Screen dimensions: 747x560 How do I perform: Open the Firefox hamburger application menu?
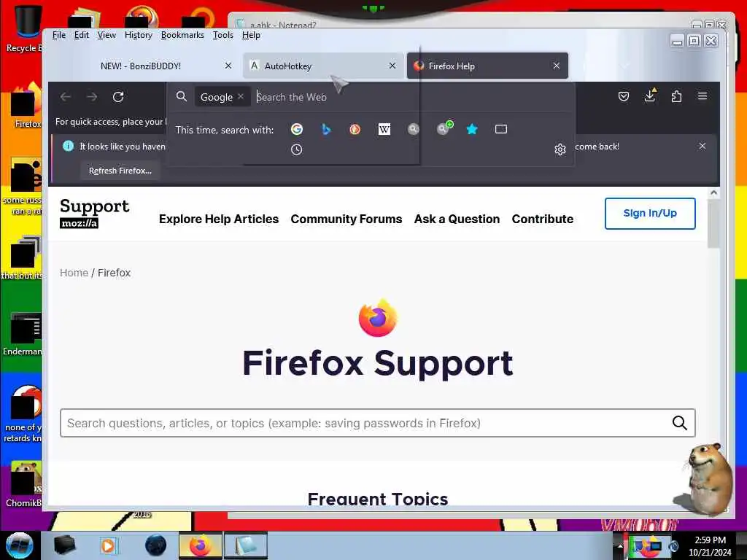[x=703, y=96]
